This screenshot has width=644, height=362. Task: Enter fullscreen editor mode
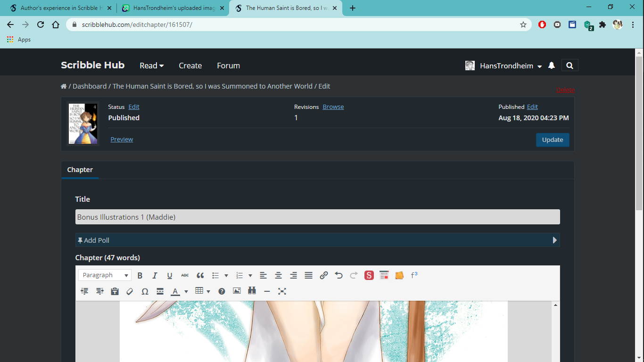pyautogui.click(x=282, y=291)
